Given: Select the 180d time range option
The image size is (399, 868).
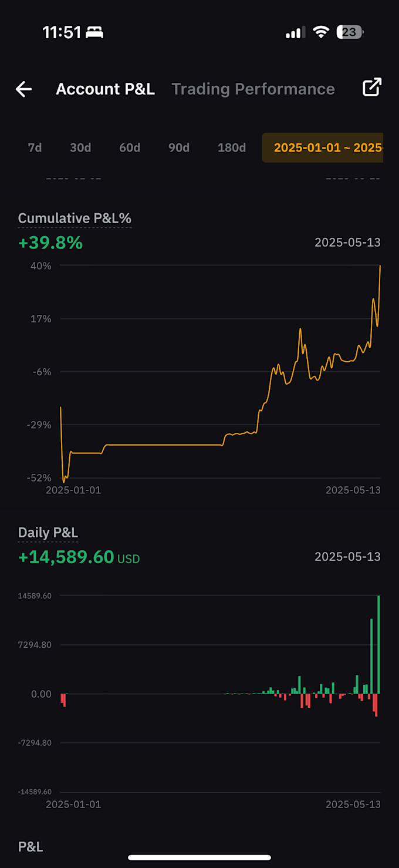Looking at the screenshot, I should [231, 147].
